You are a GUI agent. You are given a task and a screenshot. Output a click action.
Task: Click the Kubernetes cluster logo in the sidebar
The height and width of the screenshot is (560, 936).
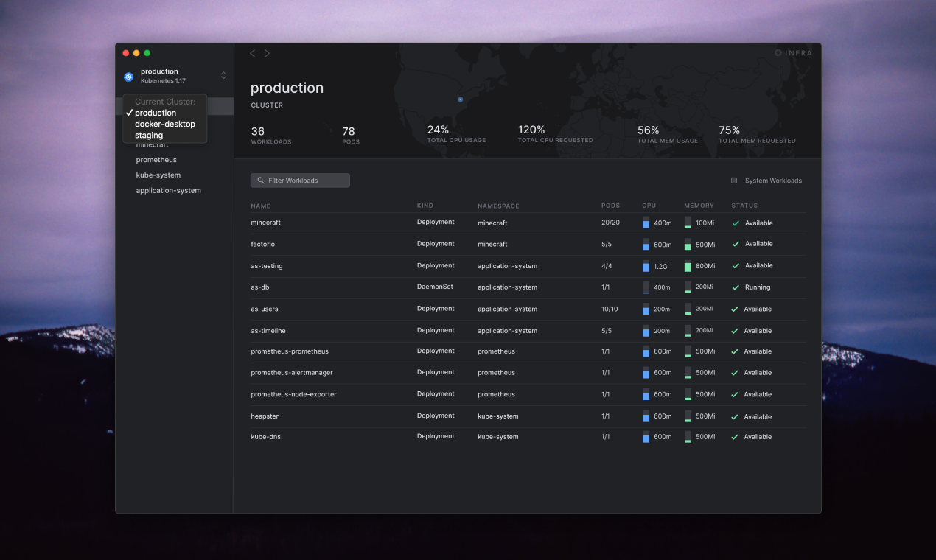(128, 75)
